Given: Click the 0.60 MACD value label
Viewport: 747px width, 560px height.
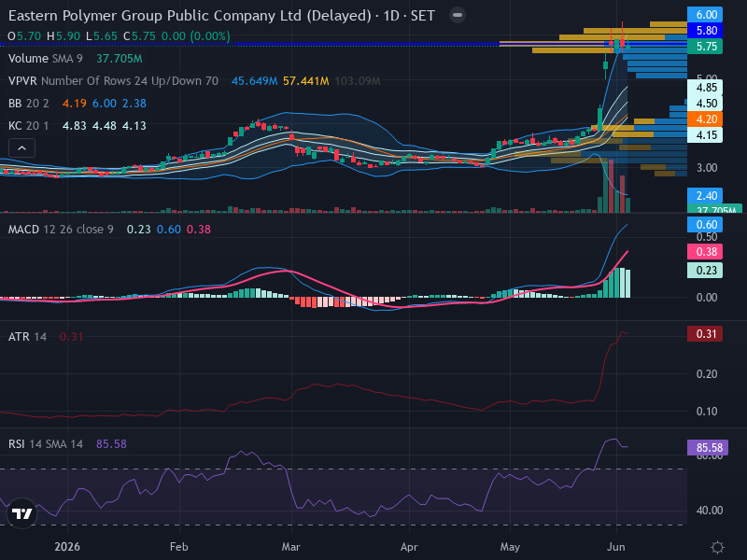Looking at the screenshot, I should (705, 225).
